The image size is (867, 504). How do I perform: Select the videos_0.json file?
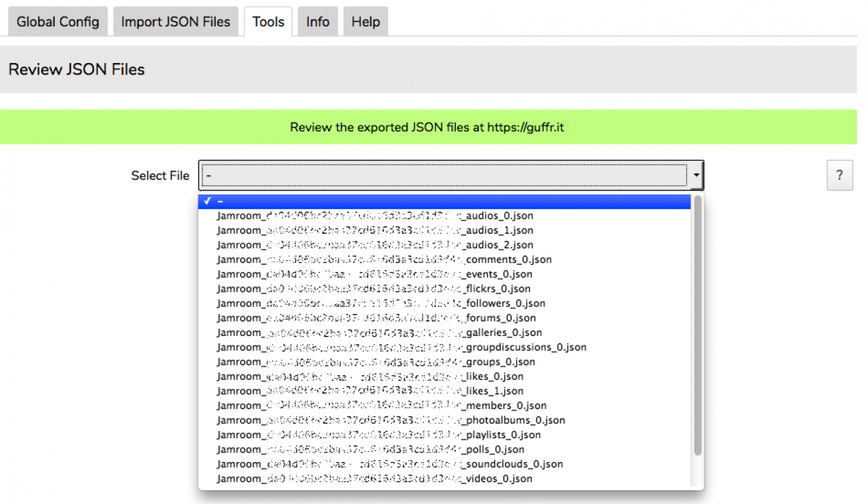pyautogui.click(x=375, y=479)
